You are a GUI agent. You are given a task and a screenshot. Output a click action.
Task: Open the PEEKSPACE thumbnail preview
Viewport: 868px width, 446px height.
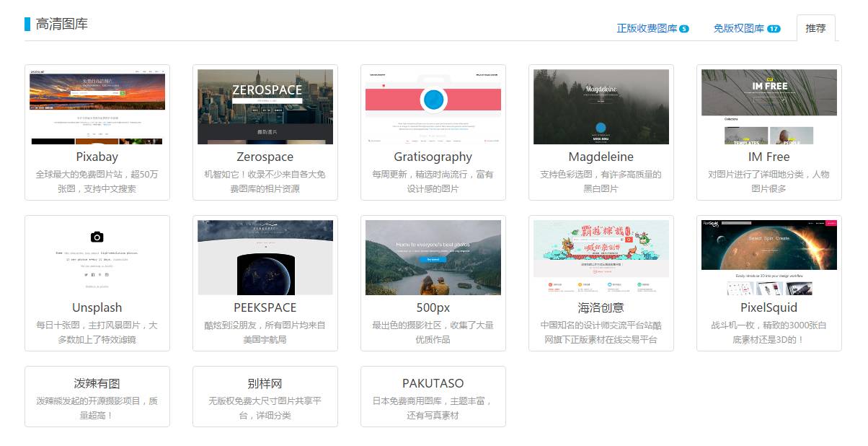265,258
